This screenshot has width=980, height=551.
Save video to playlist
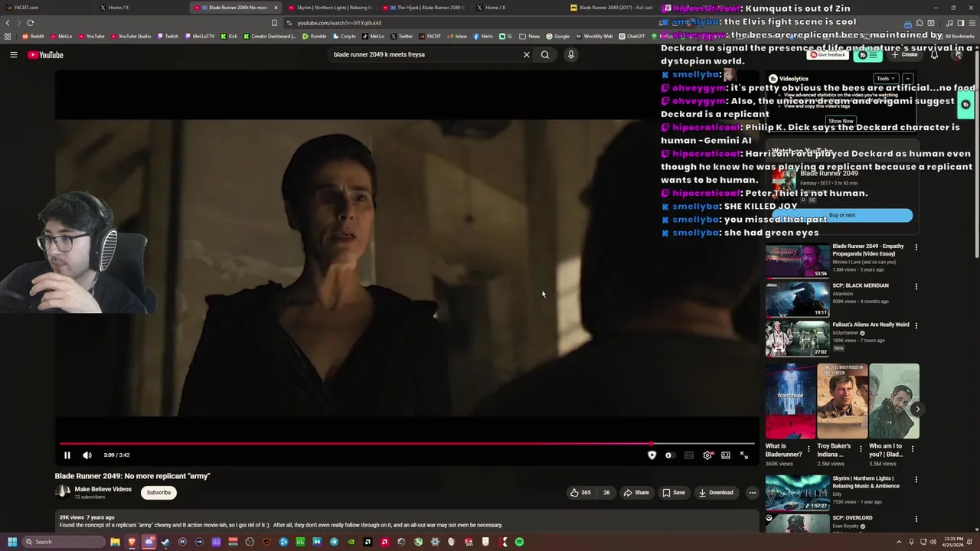point(674,493)
